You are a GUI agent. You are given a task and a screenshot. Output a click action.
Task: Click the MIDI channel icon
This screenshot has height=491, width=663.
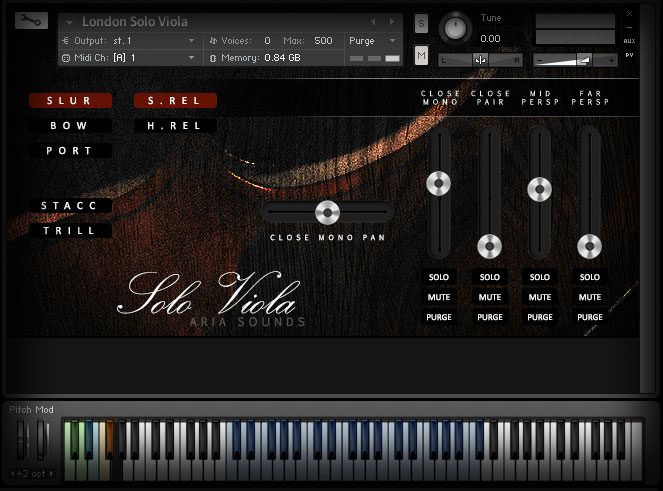pyautogui.click(x=66, y=58)
